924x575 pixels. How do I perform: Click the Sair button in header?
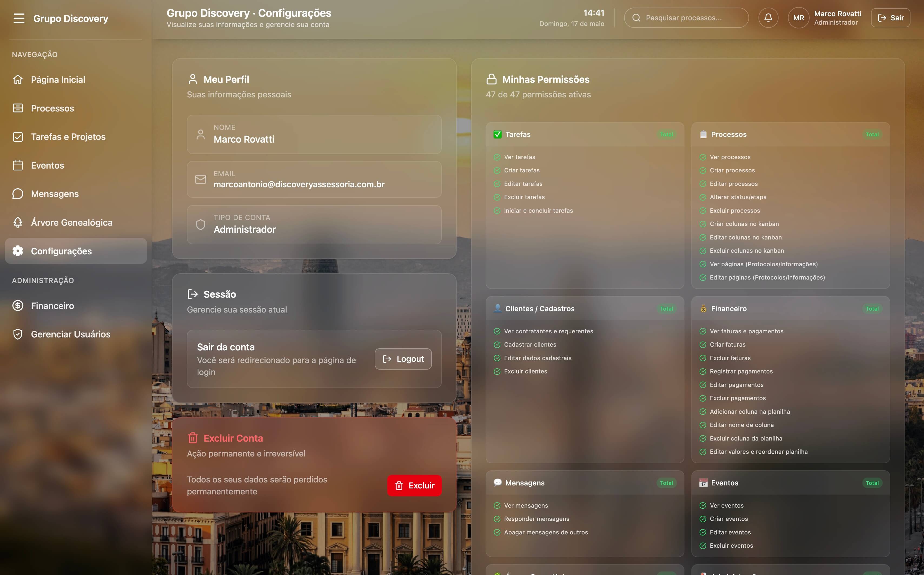(x=890, y=18)
